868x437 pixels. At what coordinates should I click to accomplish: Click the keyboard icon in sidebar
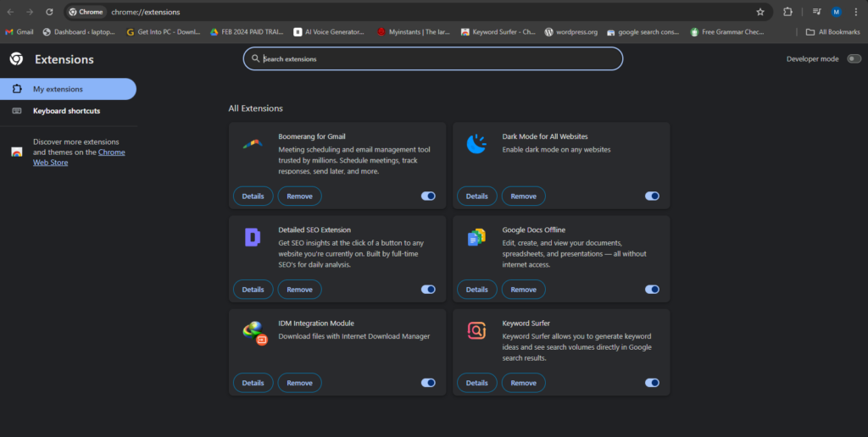coord(17,111)
